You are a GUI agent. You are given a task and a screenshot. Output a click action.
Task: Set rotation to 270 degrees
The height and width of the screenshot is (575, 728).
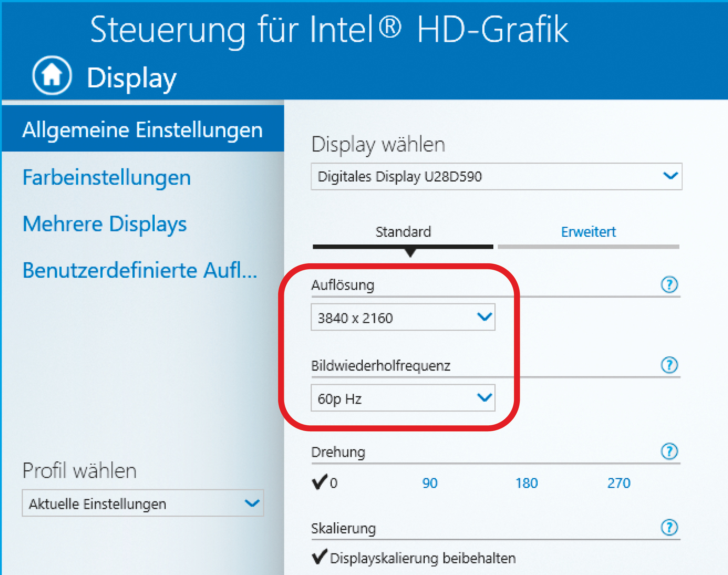point(619,483)
